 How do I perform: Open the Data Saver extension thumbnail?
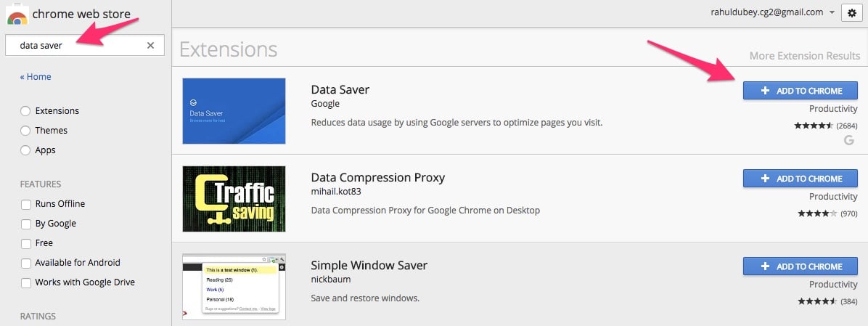coord(234,110)
